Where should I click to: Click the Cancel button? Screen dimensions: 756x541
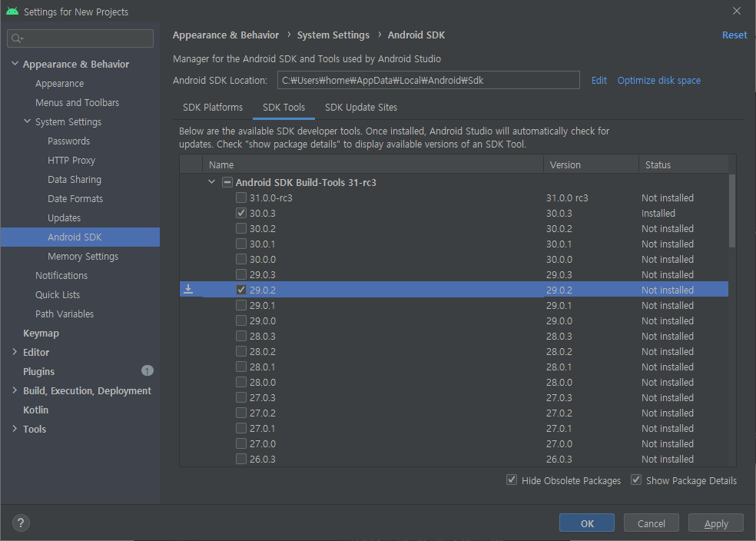click(x=652, y=523)
